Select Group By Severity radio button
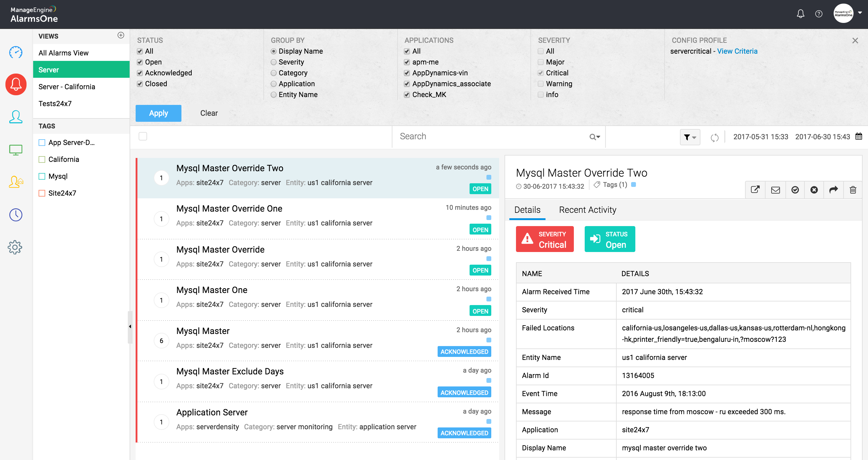Screen dimensions: 868x460 point(274,62)
